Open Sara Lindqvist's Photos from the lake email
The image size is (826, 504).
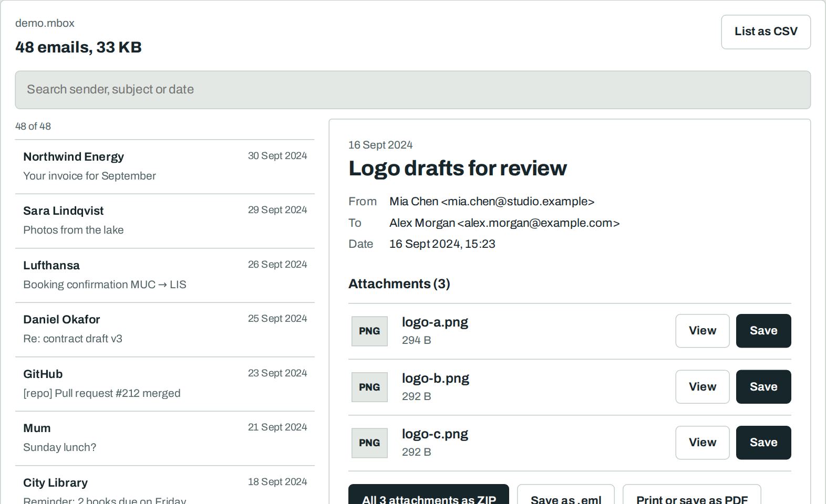[x=164, y=221]
